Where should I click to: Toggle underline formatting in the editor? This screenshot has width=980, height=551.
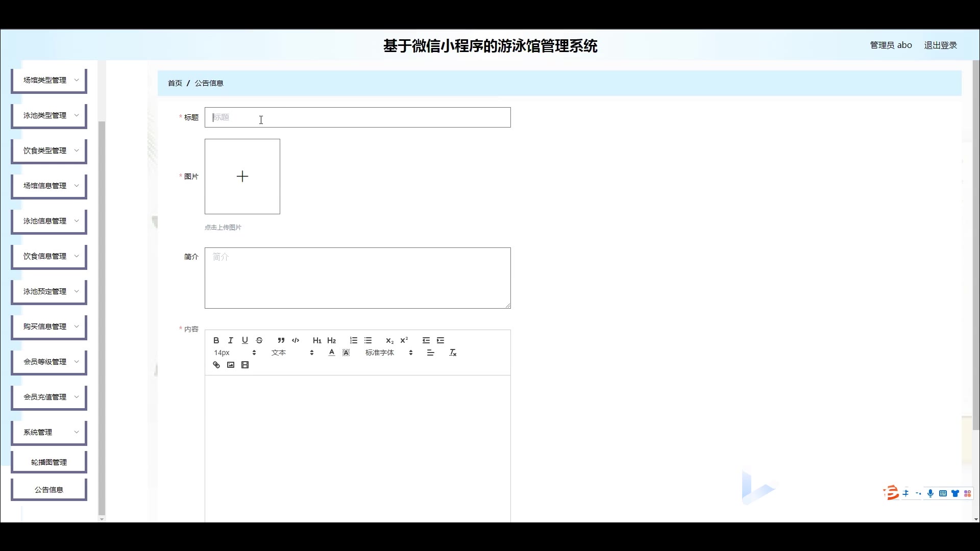245,340
